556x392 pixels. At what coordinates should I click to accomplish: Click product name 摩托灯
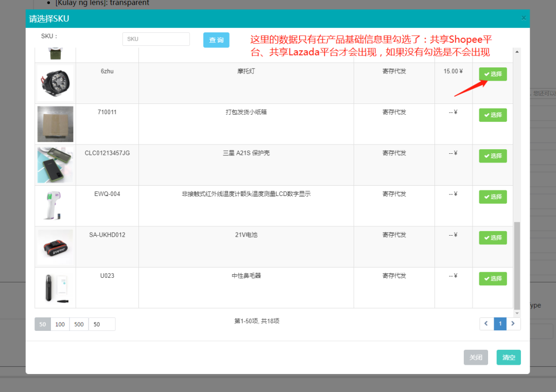coord(246,71)
